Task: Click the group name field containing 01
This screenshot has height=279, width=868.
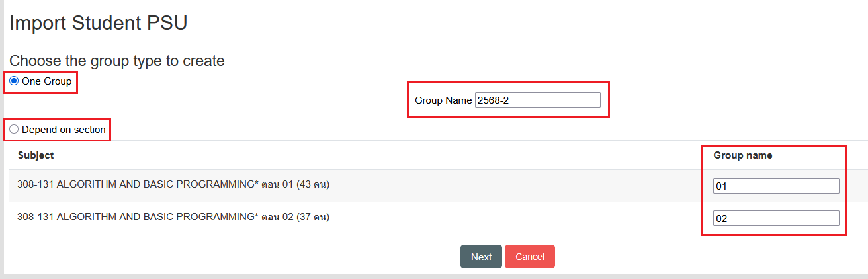Action: 776,186
